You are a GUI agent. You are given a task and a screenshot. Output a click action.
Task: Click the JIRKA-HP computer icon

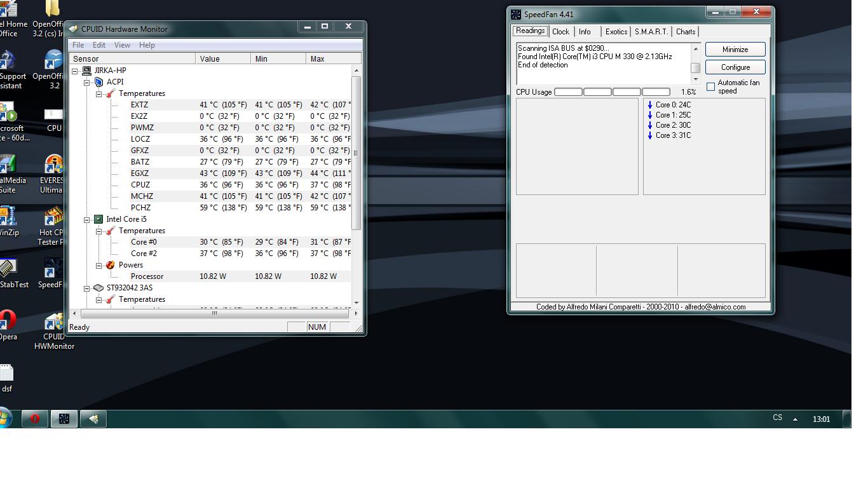point(86,71)
